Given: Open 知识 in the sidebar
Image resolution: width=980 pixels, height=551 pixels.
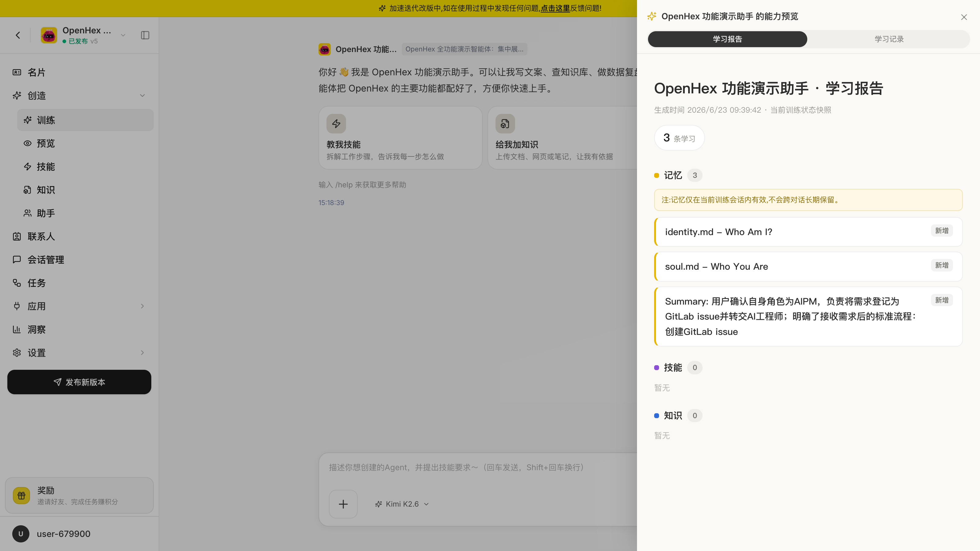Looking at the screenshot, I should pos(85,190).
